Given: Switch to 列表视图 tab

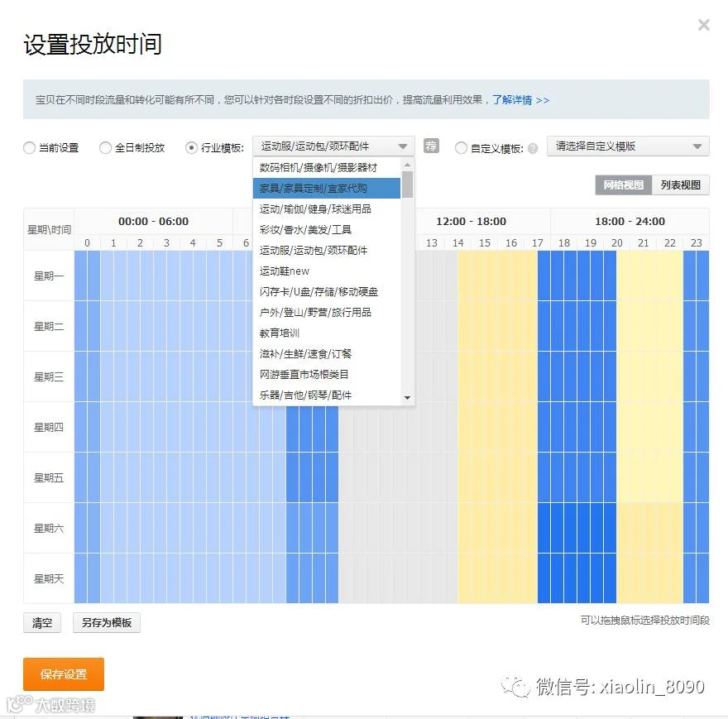Looking at the screenshot, I should click(x=680, y=185).
